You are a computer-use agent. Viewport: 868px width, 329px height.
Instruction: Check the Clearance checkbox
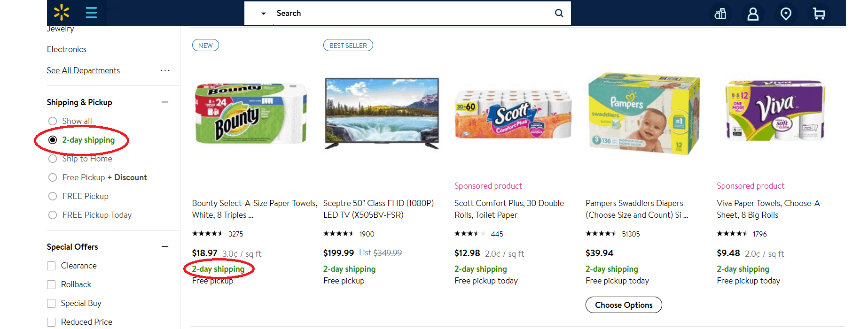click(51, 266)
